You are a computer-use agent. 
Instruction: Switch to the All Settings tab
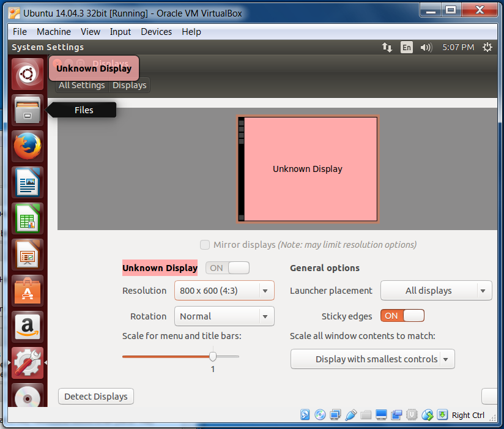[81, 85]
